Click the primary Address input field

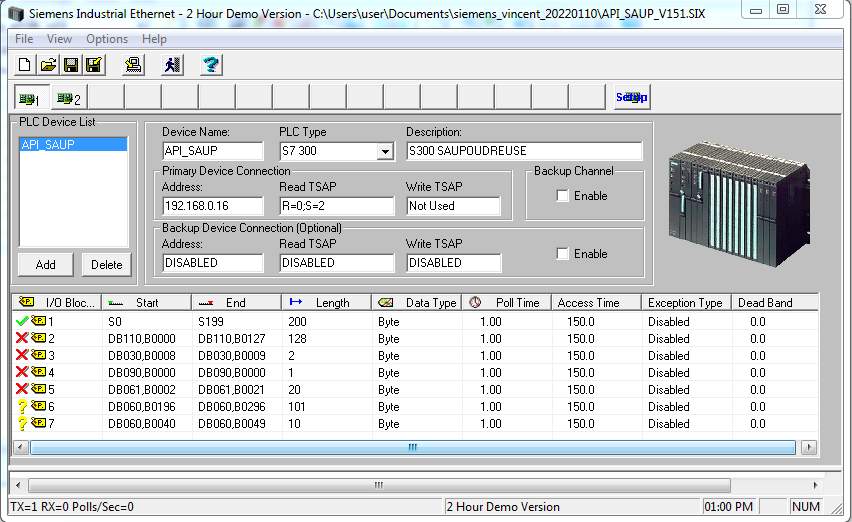point(212,206)
